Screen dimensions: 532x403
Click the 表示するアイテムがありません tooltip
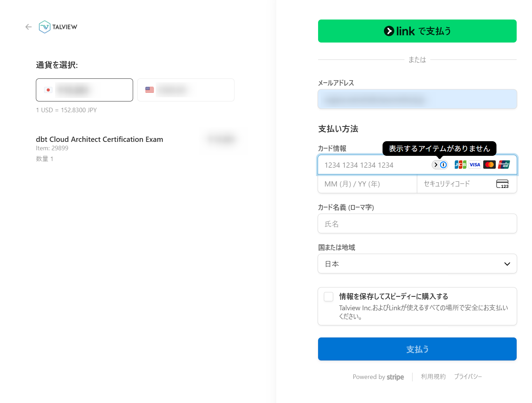(x=439, y=149)
